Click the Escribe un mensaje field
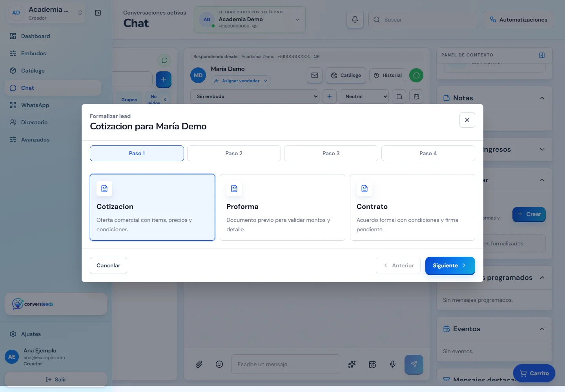This screenshot has height=392, width=565. [x=286, y=364]
